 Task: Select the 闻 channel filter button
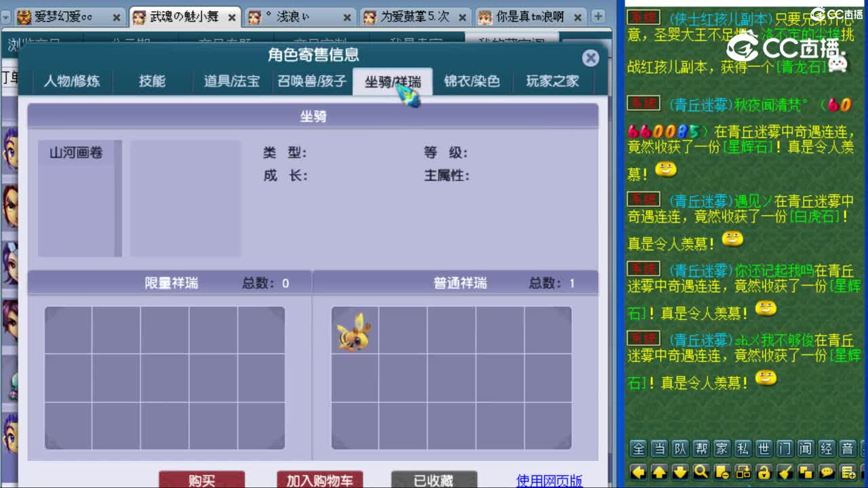(806, 449)
